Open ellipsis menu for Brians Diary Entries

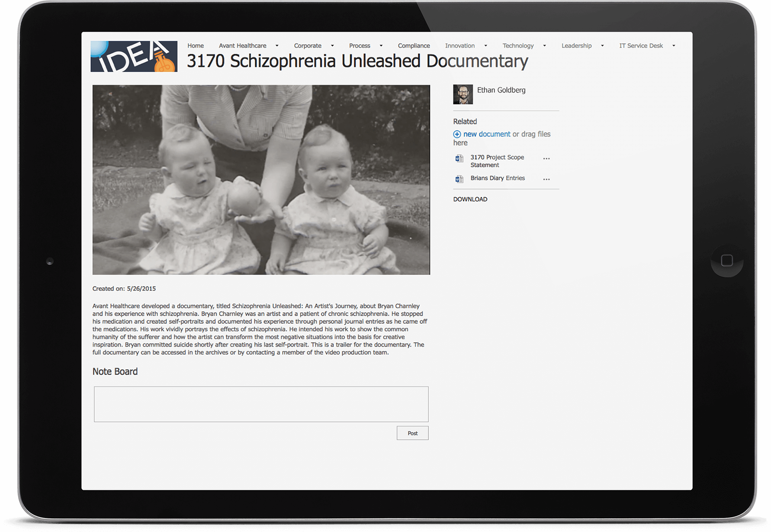(x=547, y=179)
